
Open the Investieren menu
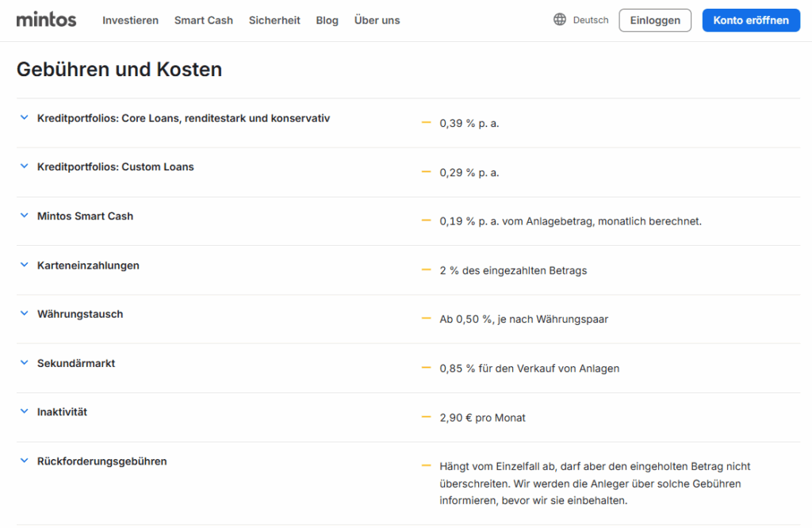tap(130, 21)
